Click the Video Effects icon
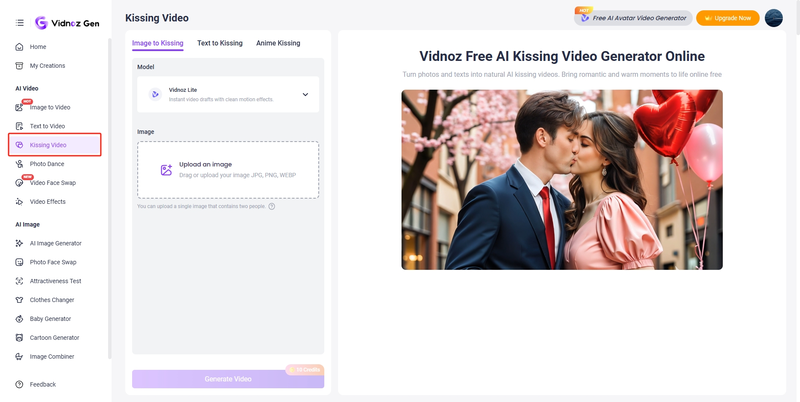The width and height of the screenshot is (800, 402). point(19,202)
